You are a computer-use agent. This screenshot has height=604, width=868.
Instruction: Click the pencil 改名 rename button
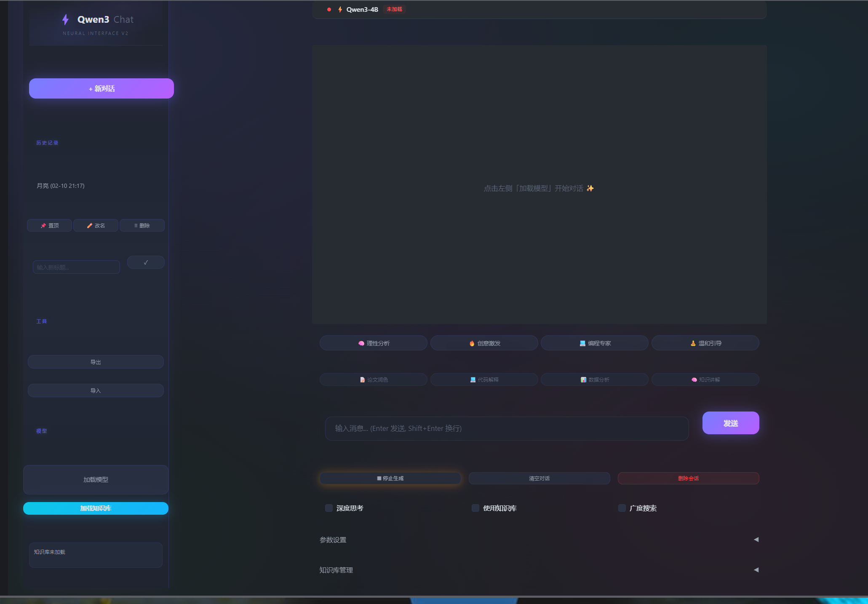(96, 225)
